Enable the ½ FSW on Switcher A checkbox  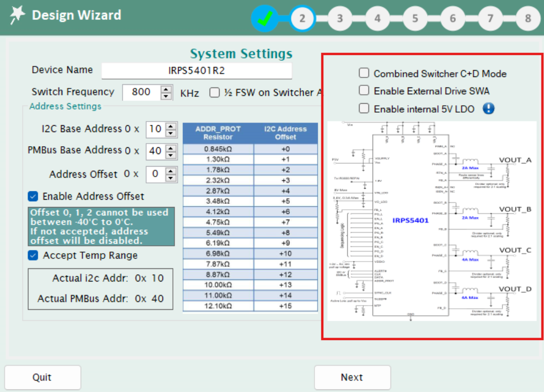click(214, 92)
